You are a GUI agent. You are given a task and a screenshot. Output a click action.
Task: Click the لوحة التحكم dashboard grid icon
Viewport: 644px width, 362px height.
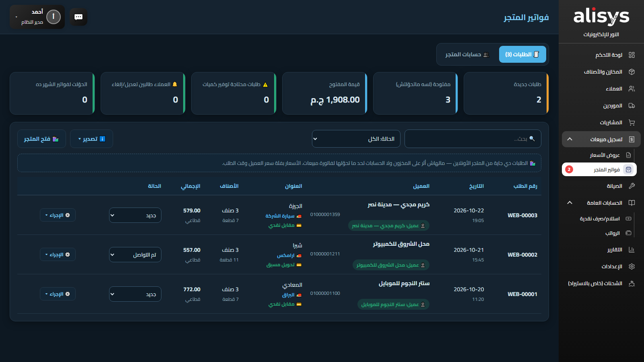[x=632, y=55]
